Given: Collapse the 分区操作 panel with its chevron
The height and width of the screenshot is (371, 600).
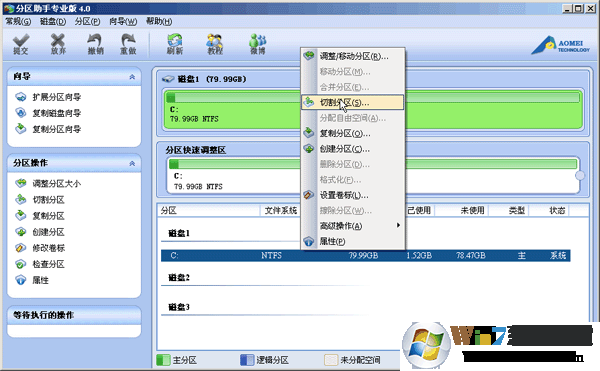Looking at the screenshot, I should [x=132, y=163].
